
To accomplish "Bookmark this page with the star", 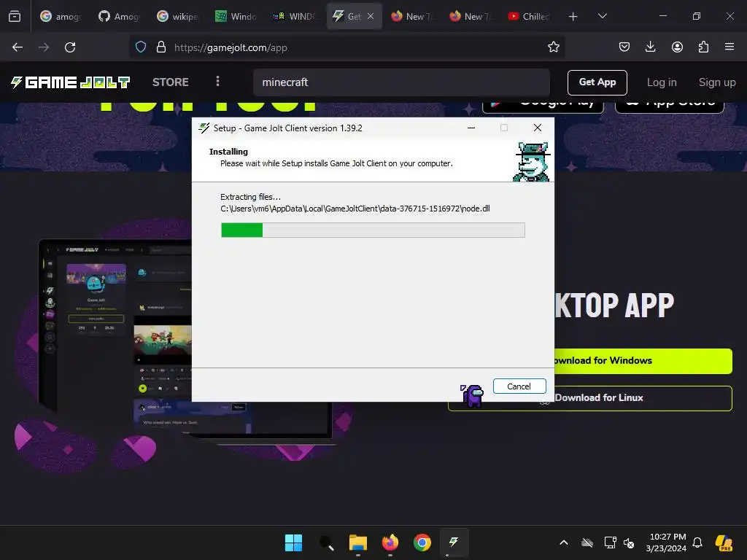I will point(553,47).
